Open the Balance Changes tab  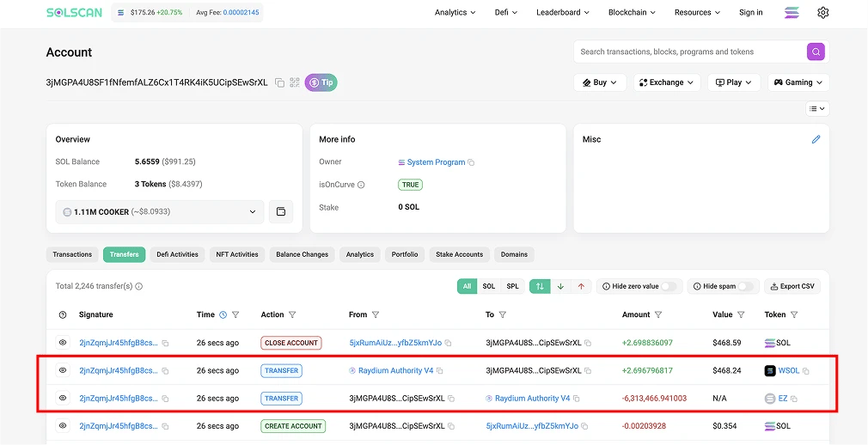pos(303,254)
